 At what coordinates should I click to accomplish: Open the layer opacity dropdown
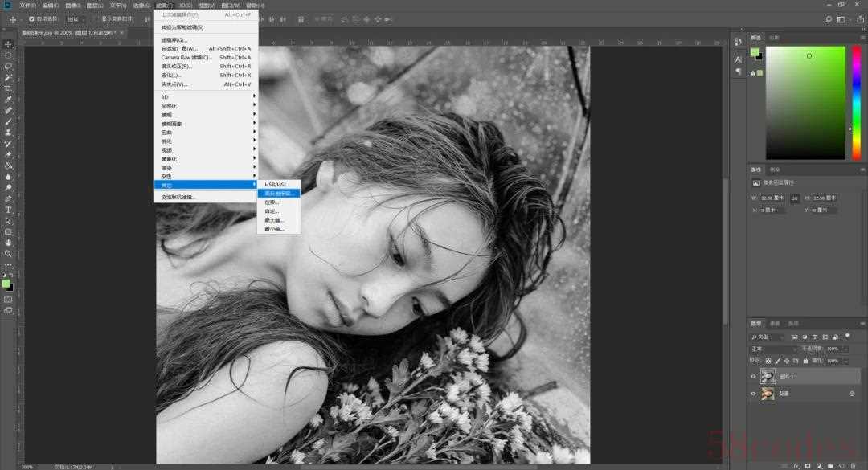pos(845,349)
